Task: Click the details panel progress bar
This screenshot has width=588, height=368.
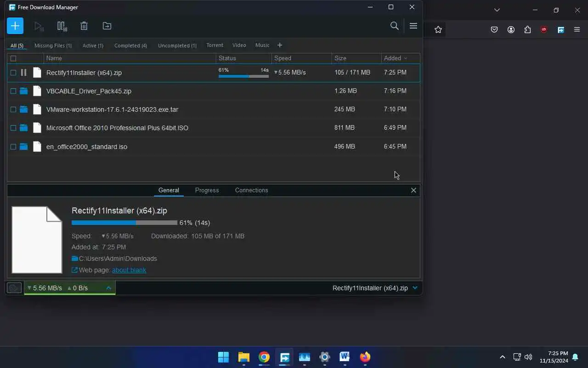Action: pos(124,223)
